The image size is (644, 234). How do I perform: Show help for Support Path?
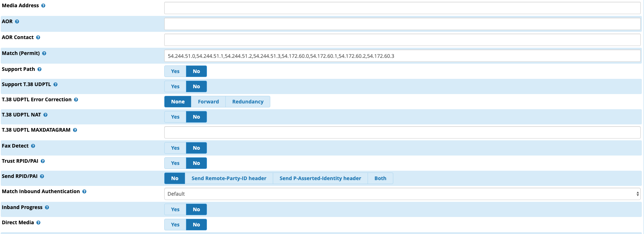click(39, 69)
